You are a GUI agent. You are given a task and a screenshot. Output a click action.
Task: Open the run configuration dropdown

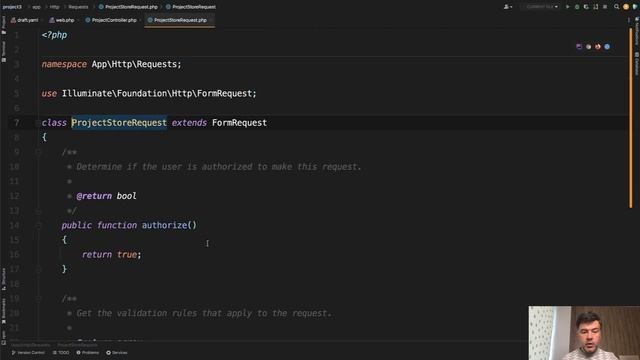coord(539,7)
